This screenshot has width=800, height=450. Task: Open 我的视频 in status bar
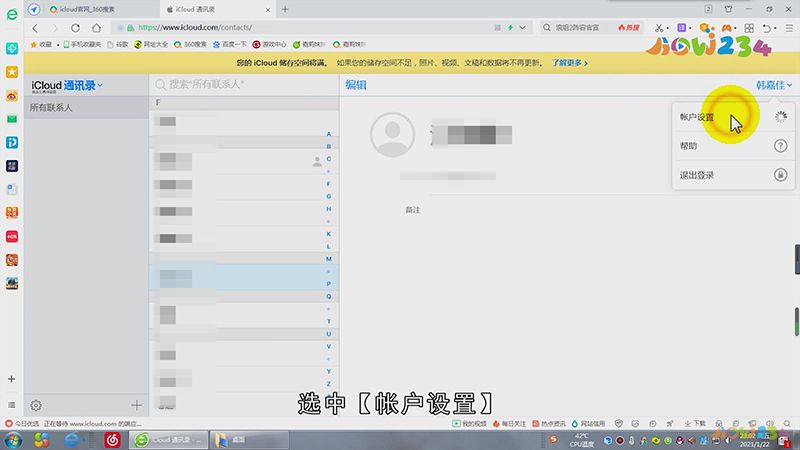tap(469, 423)
